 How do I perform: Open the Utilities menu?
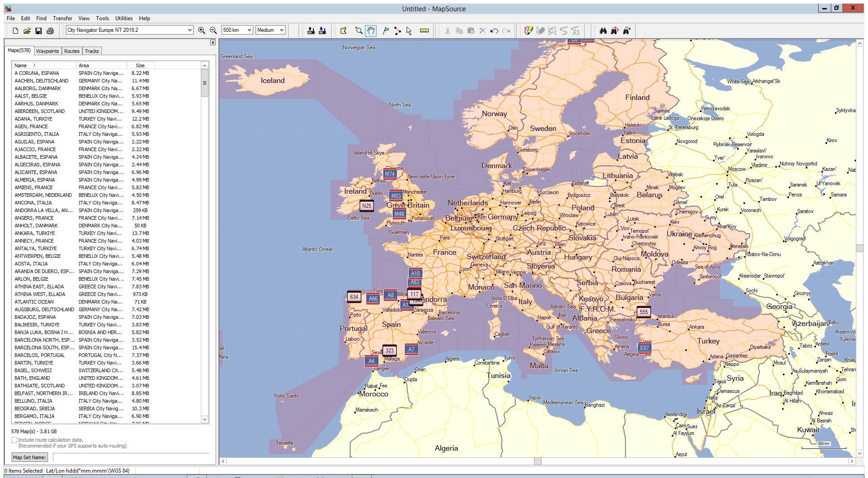point(124,18)
